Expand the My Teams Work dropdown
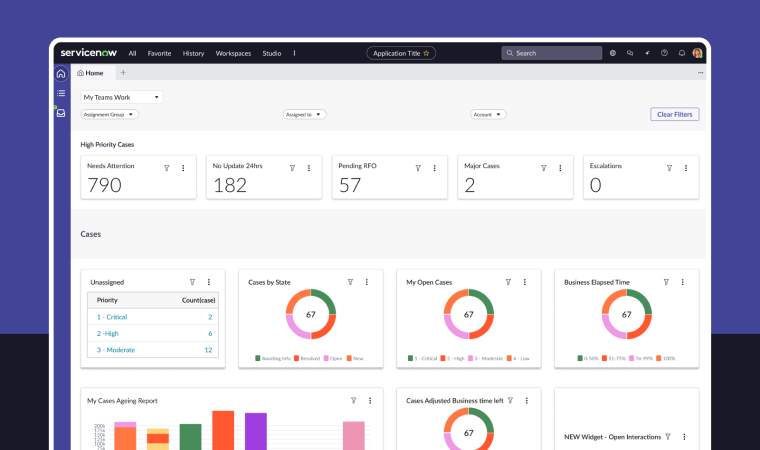This screenshot has width=760, height=450. pyautogui.click(x=122, y=97)
